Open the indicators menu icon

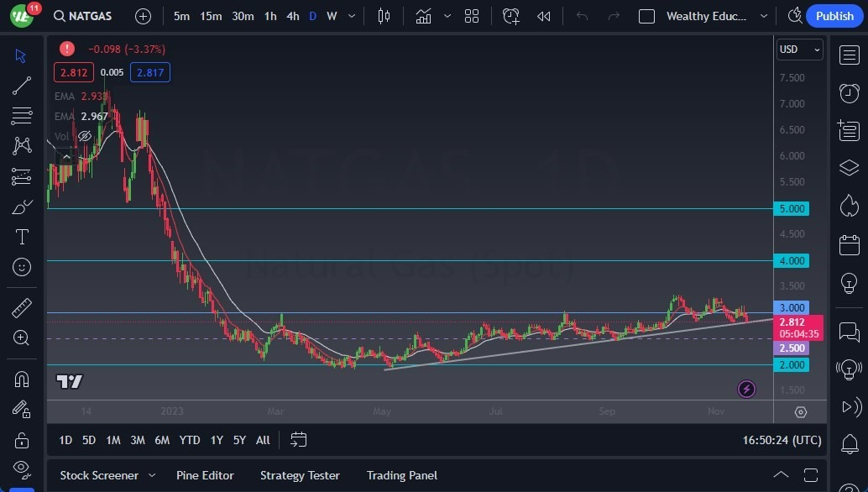[423, 16]
